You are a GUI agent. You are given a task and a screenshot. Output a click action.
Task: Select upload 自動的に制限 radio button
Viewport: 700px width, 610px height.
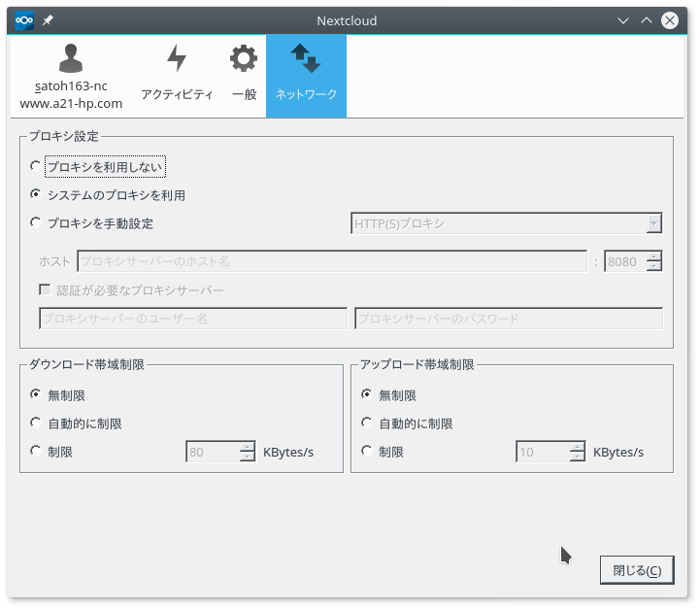tap(367, 423)
